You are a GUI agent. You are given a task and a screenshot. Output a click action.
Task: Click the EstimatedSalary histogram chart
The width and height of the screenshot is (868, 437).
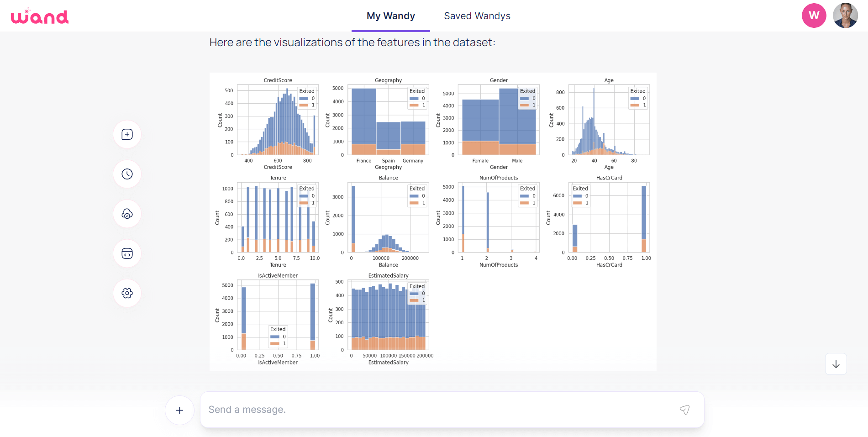[x=388, y=316]
